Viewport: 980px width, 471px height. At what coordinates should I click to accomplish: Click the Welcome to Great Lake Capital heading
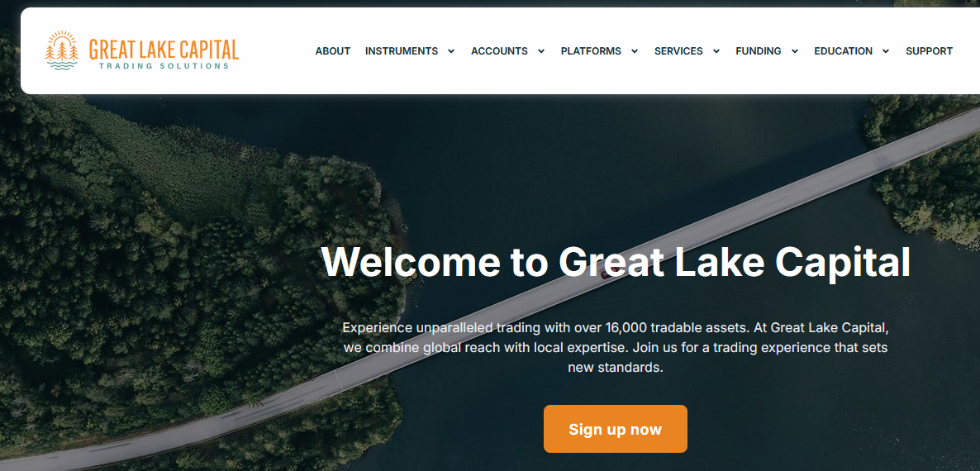click(616, 263)
